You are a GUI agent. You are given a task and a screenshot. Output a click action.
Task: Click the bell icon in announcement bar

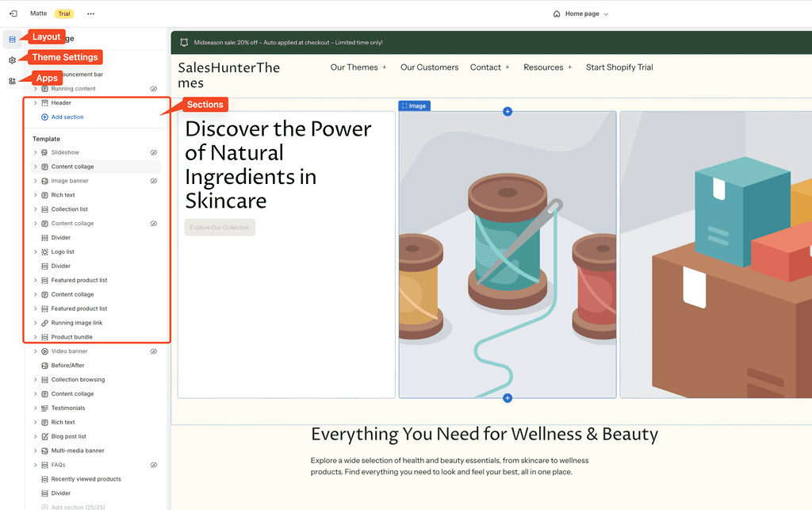pos(184,43)
